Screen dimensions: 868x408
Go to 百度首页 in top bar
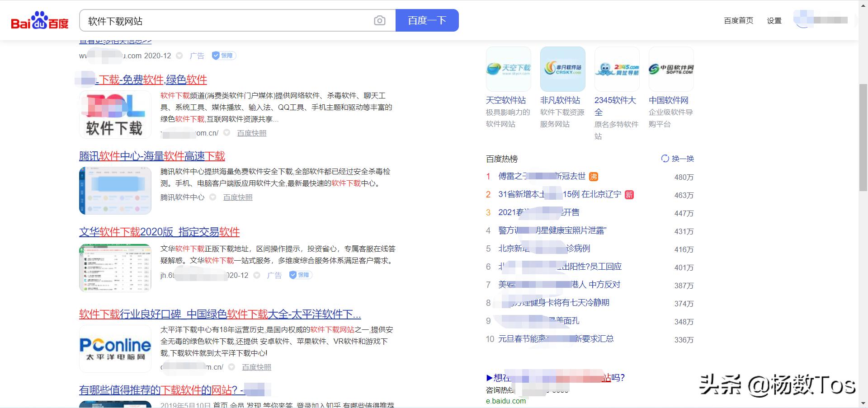tap(738, 20)
